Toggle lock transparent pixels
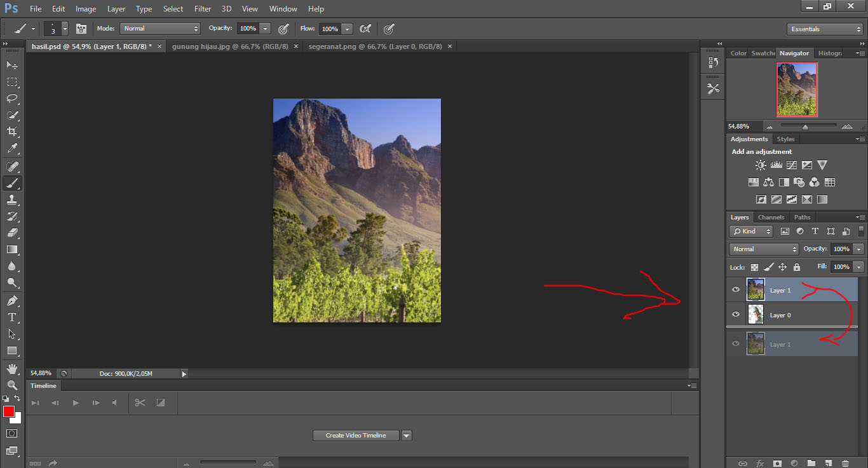The image size is (868, 468). point(754,267)
